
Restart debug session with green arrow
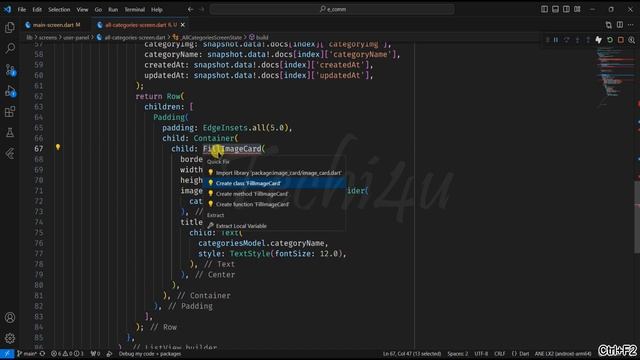tap(609, 40)
